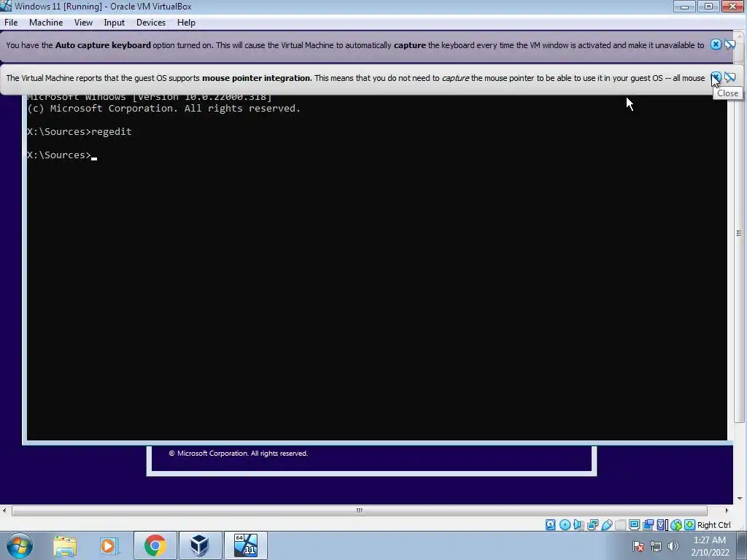Click the active command prompt cursor line
The height and width of the screenshot is (560, 747).
(62, 155)
